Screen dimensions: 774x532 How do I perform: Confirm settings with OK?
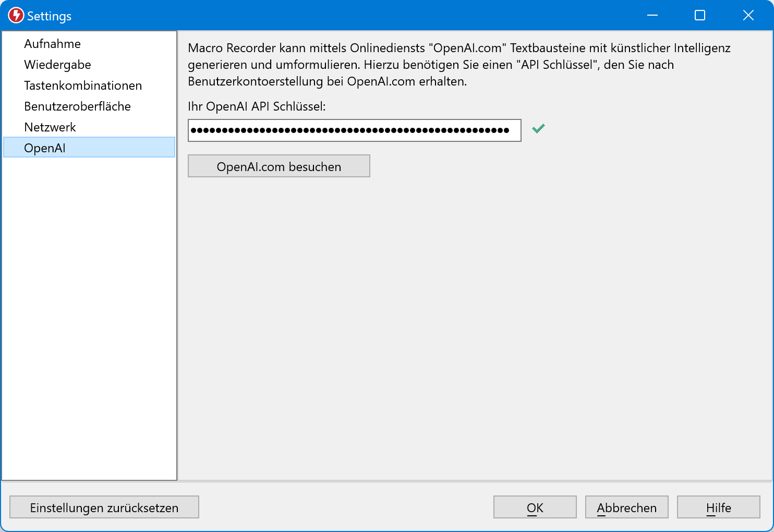535,507
